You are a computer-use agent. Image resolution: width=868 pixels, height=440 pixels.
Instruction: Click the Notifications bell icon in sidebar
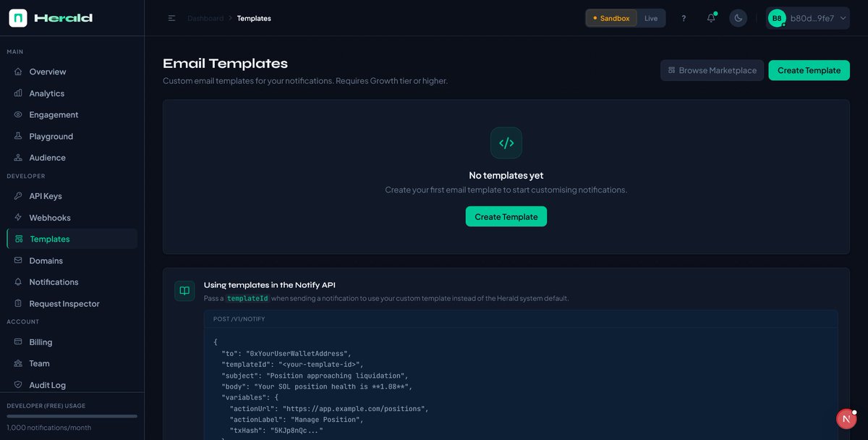pyautogui.click(x=18, y=282)
